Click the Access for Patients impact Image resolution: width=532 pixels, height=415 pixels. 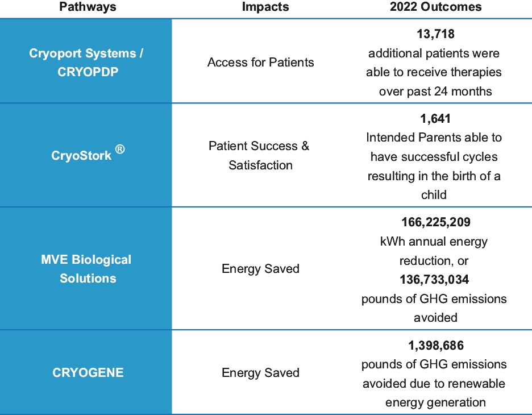(260, 63)
